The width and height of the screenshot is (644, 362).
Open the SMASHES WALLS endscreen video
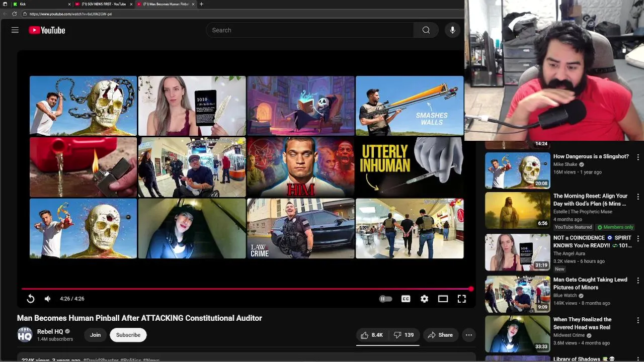click(x=410, y=106)
